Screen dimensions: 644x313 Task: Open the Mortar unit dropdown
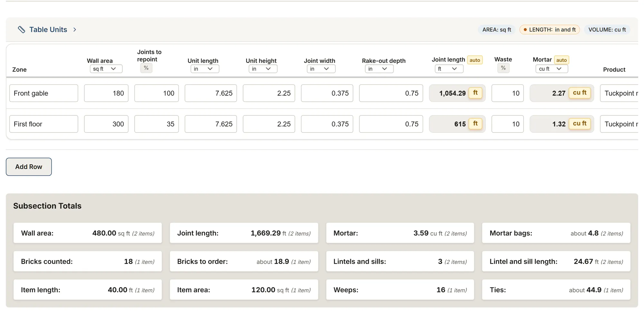pyautogui.click(x=552, y=69)
